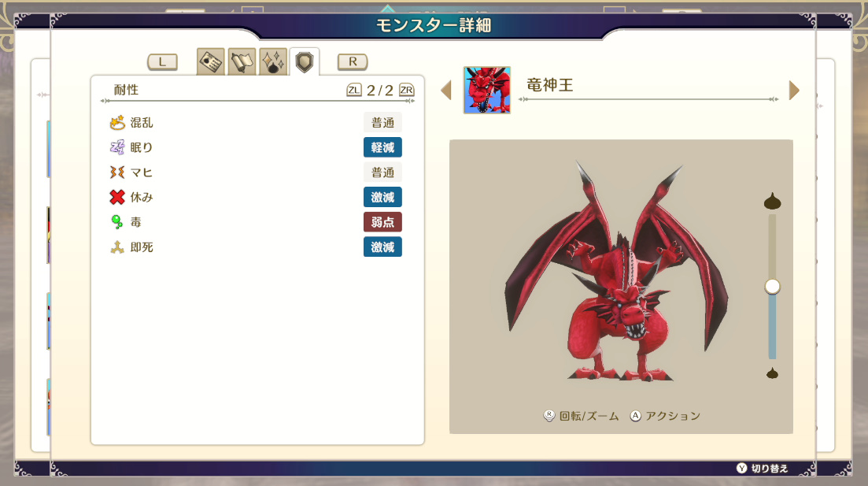Click the 耐性 section heading
Image resolution: width=868 pixels, height=486 pixels.
pyautogui.click(x=126, y=90)
